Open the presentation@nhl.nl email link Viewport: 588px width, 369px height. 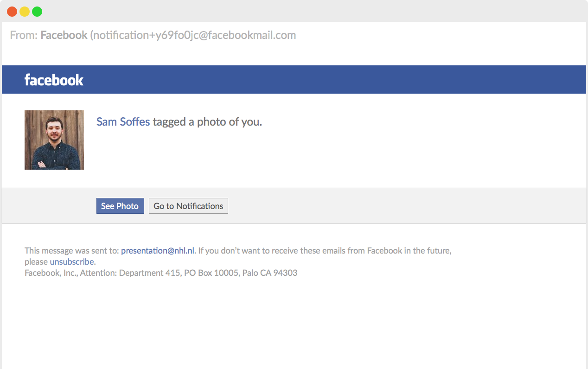pos(158,251)
